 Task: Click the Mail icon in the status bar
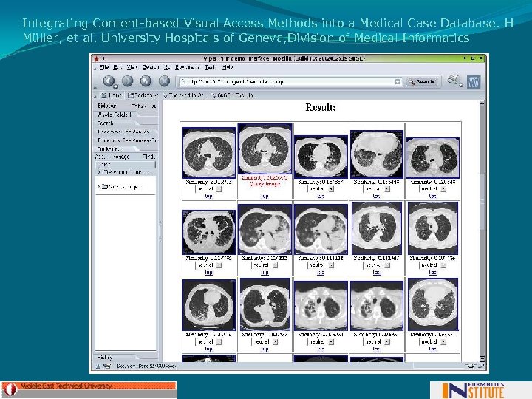tap(107, 366)
